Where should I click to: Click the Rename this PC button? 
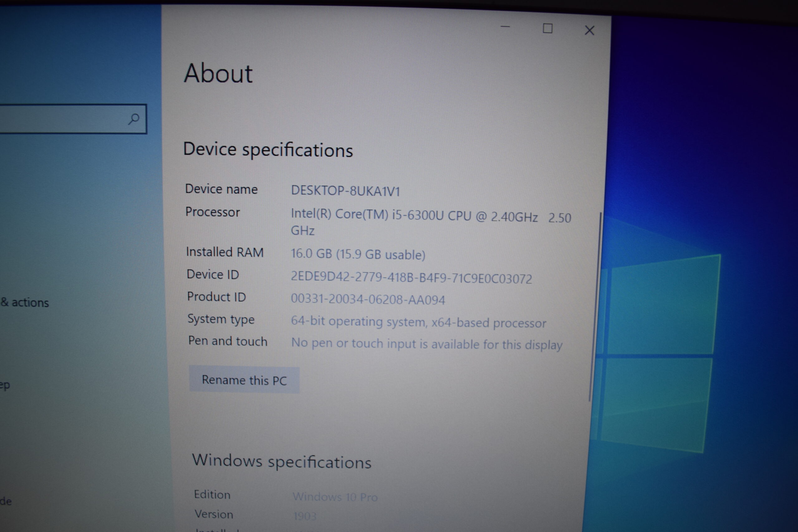point(244,380)
